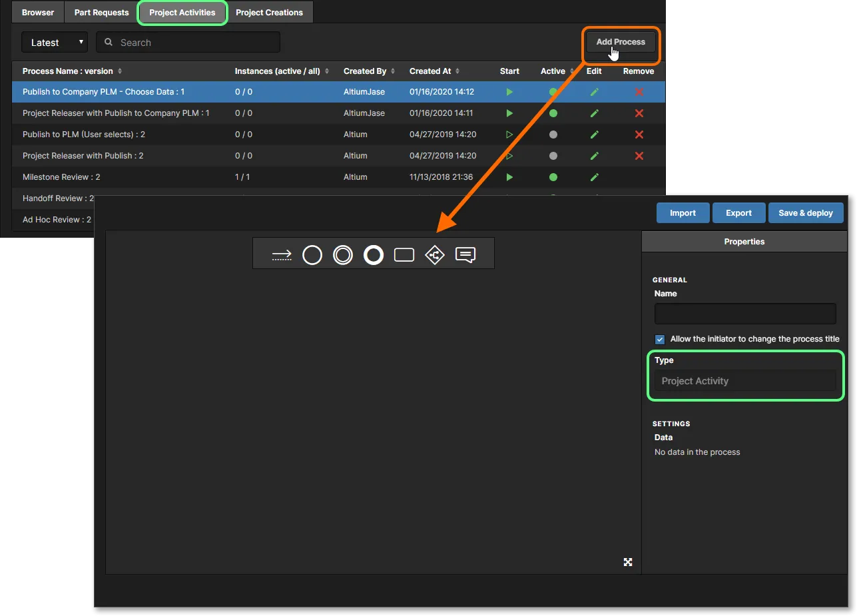
Task: Toggle active status of Publish to PLM (User selects)
Action: [x=553, y=135]
